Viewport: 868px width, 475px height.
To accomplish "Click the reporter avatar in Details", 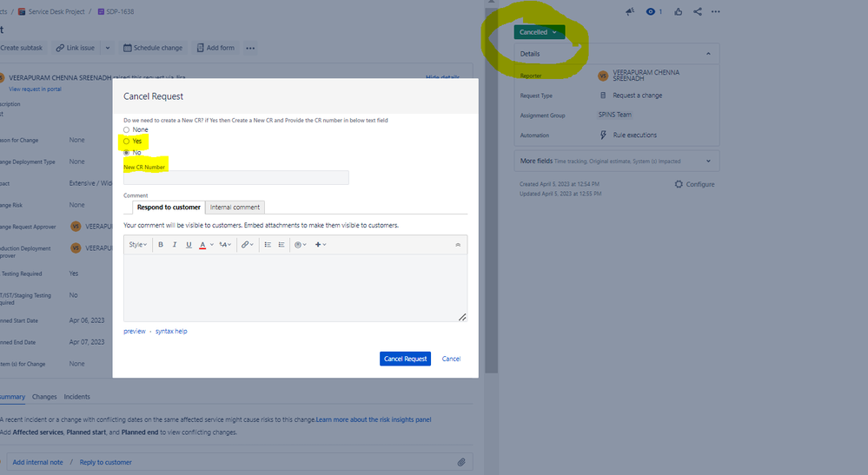I will click(603, 76).
